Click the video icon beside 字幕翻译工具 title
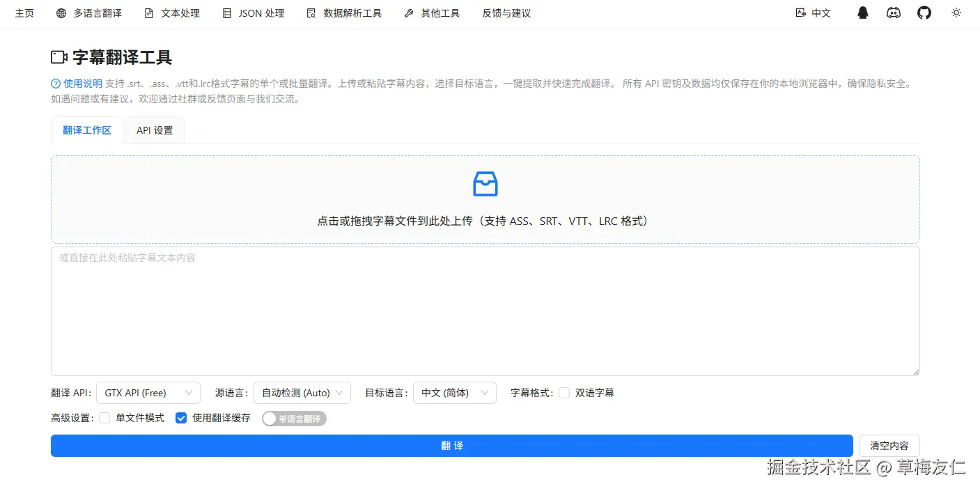Image resolution: width=980 pixels, height=491 pixels. click(x=59, y=57)
